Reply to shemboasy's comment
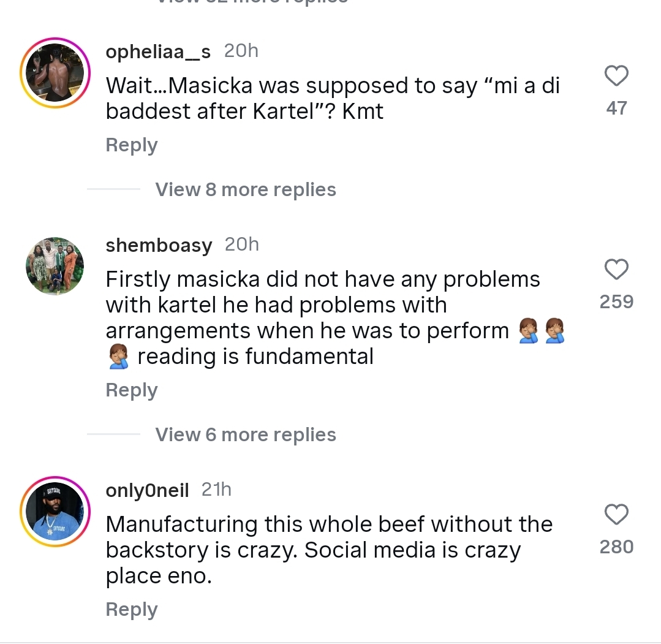Viewport: 661px width, 644px height. (x=132, y=390)
